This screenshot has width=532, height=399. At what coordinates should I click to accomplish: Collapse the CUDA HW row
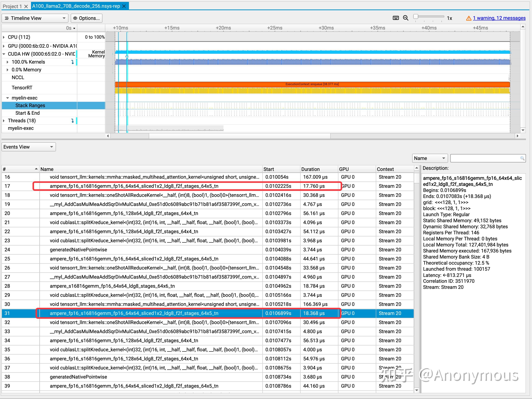pos(4,54)
